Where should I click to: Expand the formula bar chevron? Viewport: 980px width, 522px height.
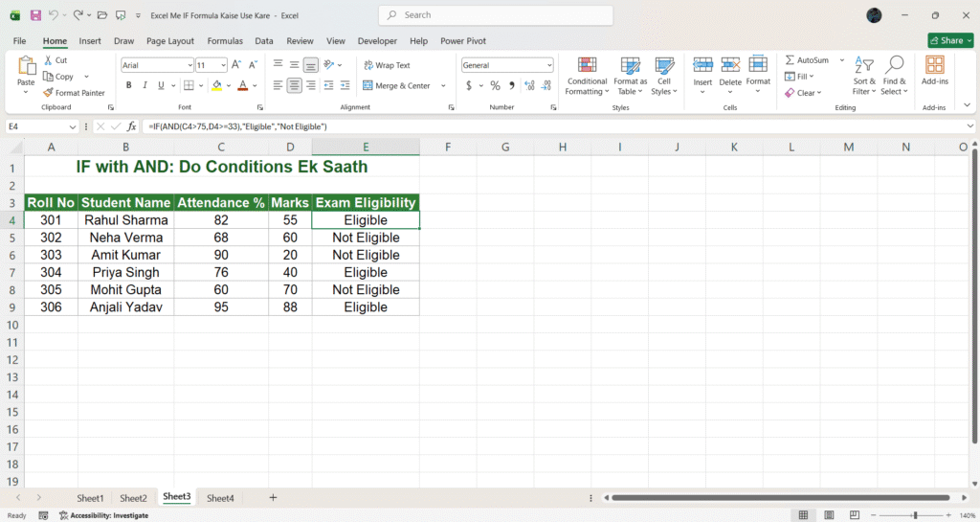tap(970, 126)
